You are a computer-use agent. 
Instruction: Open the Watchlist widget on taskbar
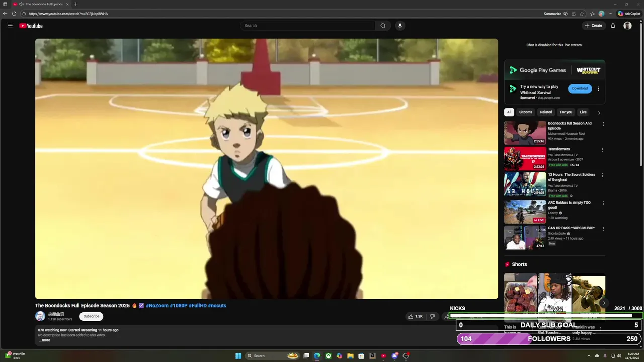[15, 355]
